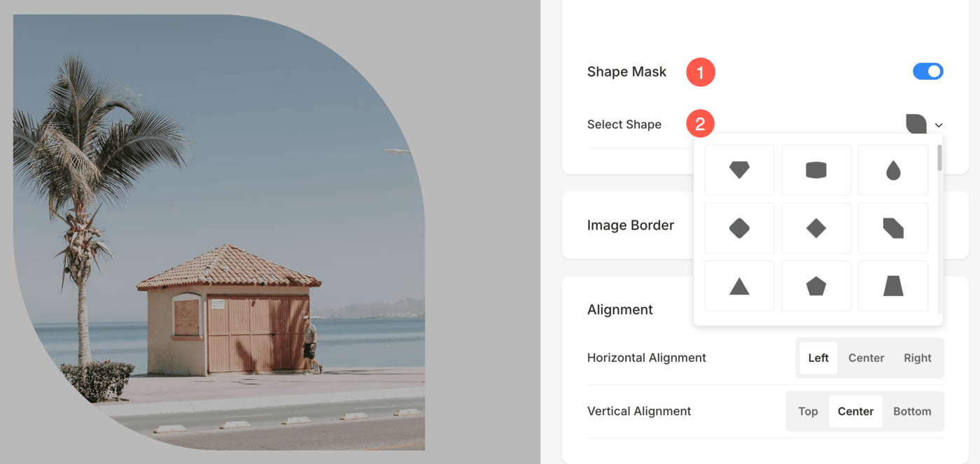
Task: Choose the barrel-shaped mask
Action: (816, 170)
